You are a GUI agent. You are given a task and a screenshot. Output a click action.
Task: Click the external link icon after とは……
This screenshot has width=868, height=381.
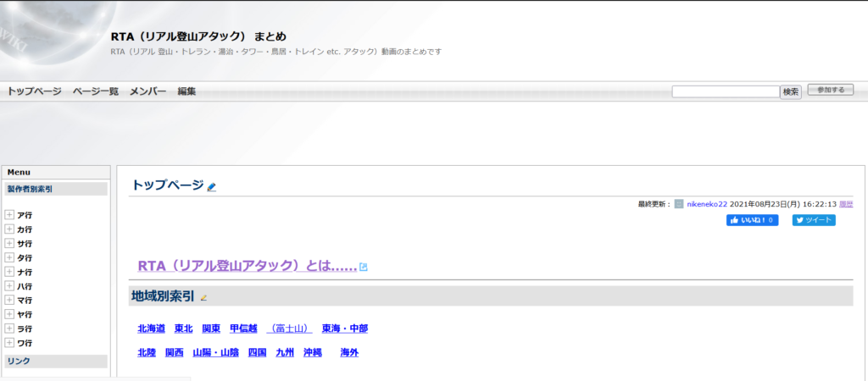coord(364,267)
